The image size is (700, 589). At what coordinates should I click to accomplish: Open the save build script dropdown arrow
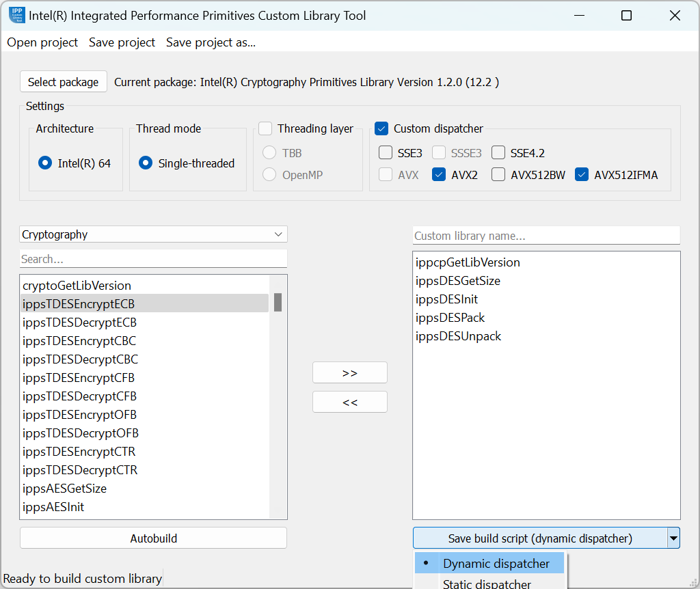coord(673,538)
